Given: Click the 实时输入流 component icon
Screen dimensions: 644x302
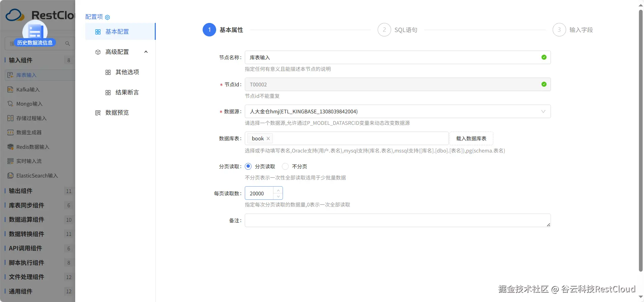Looking at the screenshot, I should 10,161.
